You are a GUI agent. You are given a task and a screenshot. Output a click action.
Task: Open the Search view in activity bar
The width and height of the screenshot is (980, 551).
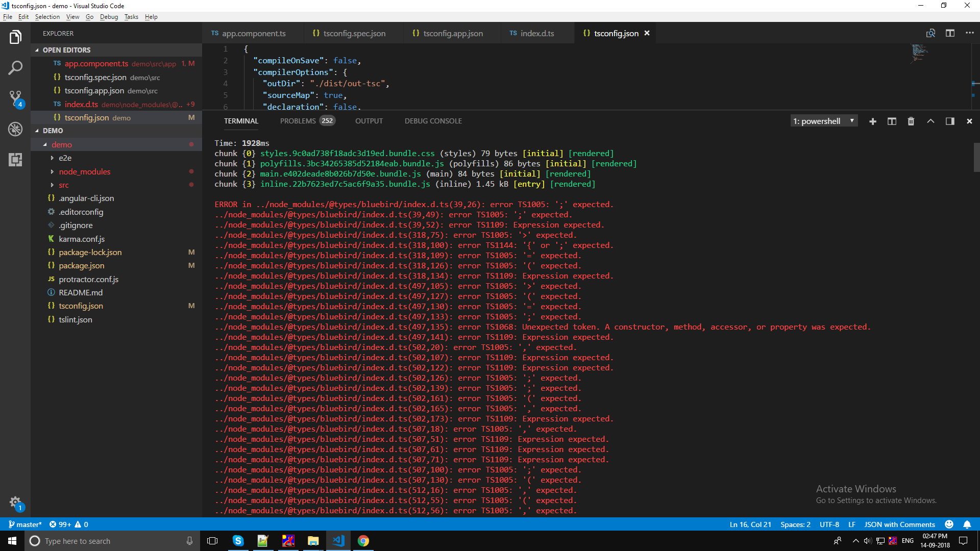point(15,67)
